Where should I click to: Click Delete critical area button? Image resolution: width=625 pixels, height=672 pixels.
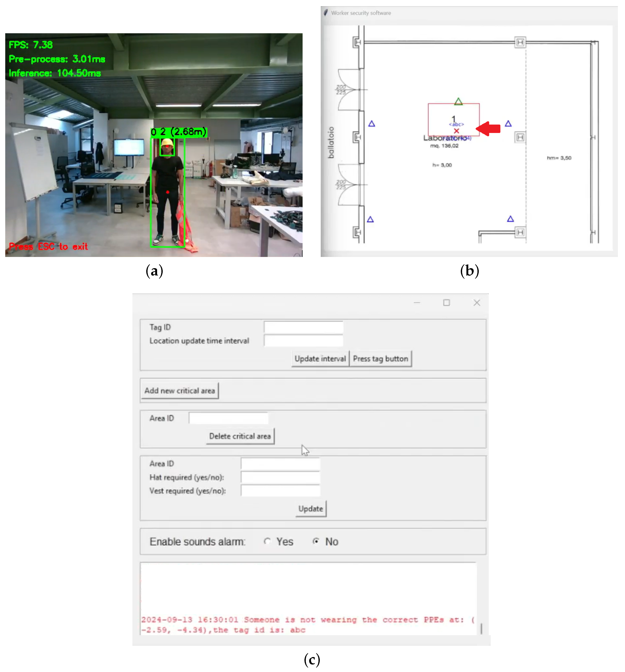[240, 436]
